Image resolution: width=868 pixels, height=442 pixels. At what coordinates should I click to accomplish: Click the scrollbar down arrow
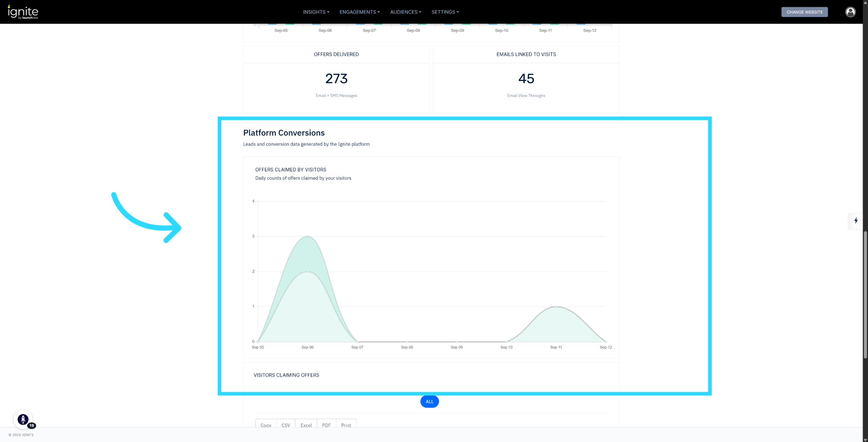point(865,439)
